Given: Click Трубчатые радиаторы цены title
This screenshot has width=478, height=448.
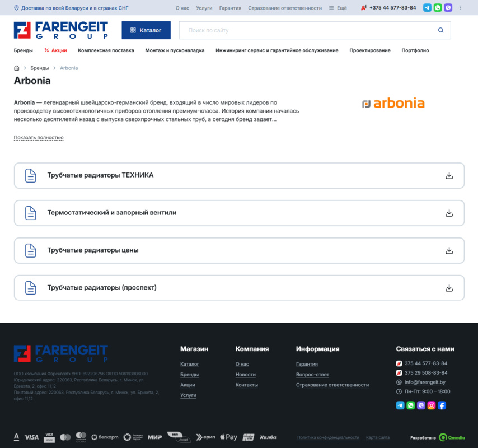Looking at the screenshot, I should pos(93,250).
